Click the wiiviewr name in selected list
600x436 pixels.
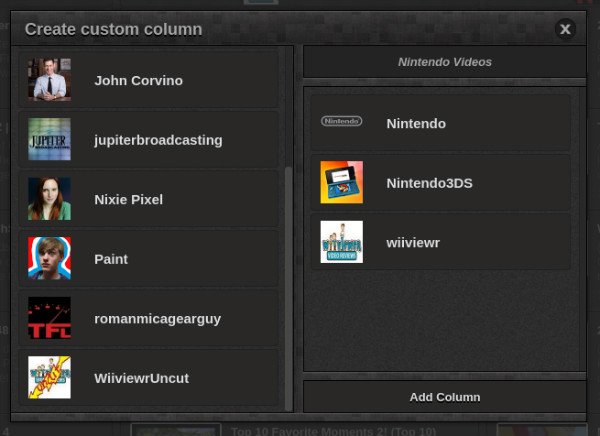click(414, 242)
